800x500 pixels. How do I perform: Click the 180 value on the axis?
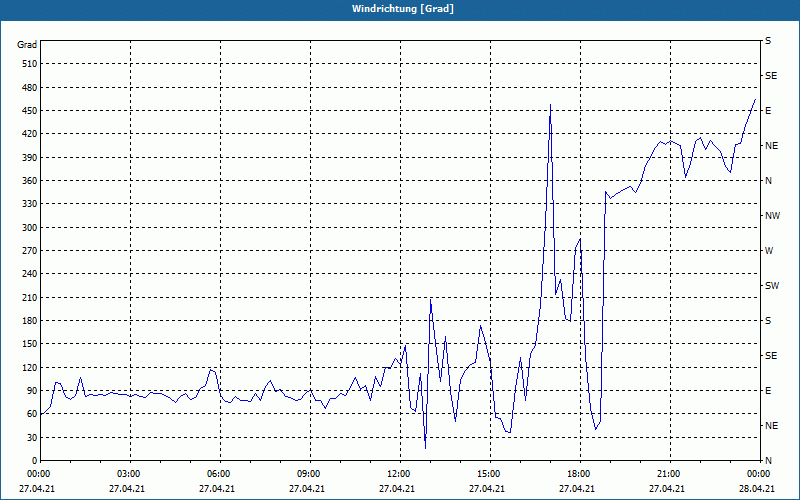(30, 321)
